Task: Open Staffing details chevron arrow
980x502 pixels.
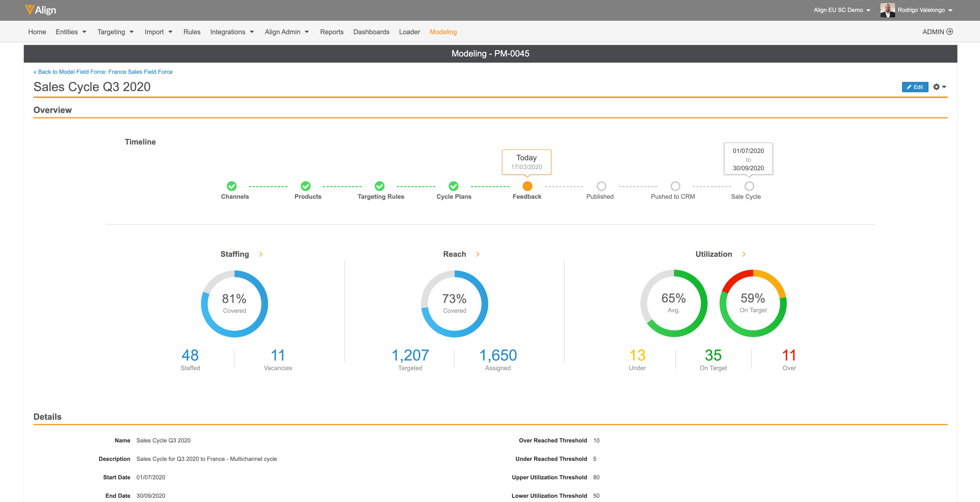Action: click(261, 254)
